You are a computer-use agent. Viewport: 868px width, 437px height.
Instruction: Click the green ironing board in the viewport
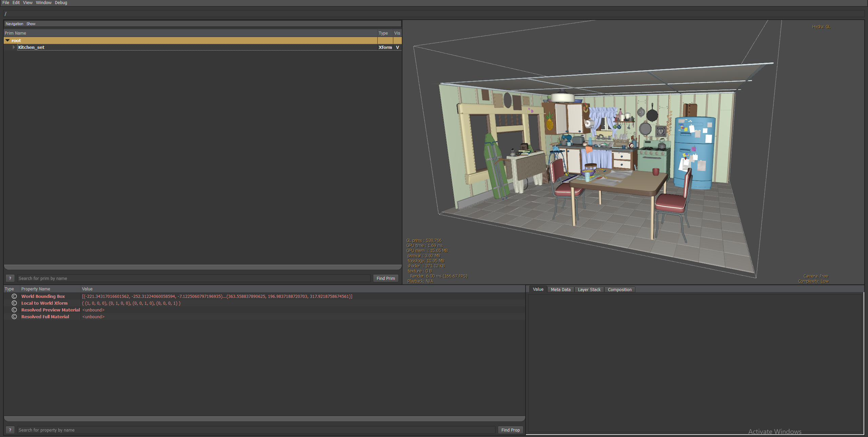tap(496, 166)
